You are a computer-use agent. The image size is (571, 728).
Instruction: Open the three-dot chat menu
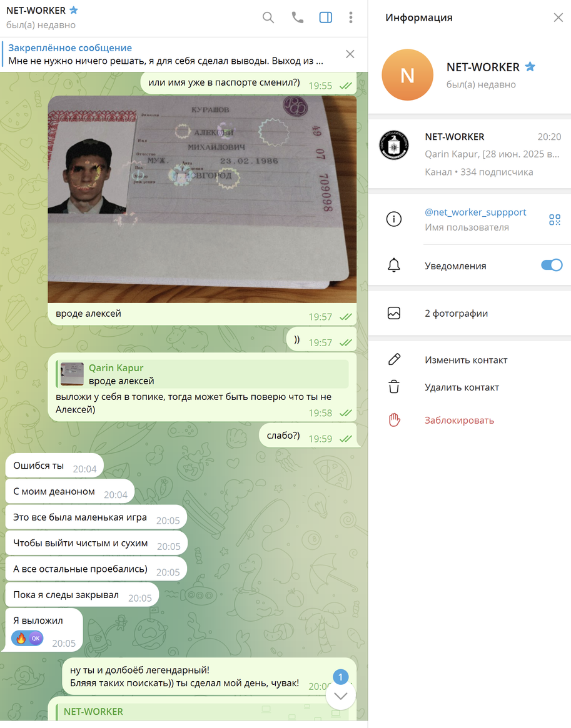[351, 17]
